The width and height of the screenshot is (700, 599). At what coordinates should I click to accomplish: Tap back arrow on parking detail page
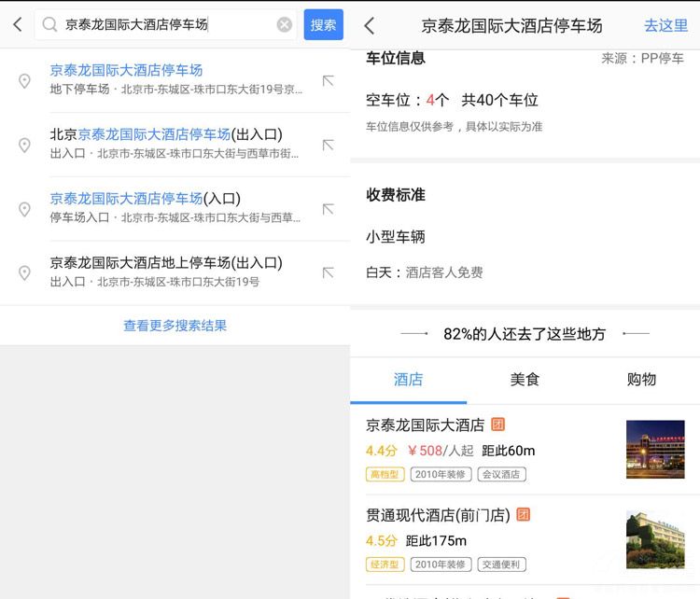[370, 26]
